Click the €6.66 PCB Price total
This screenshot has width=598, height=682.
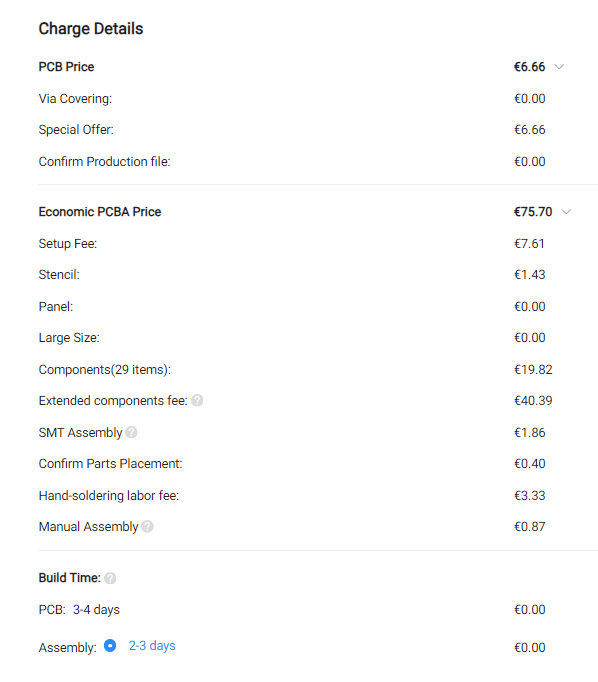tap(529, 67)
